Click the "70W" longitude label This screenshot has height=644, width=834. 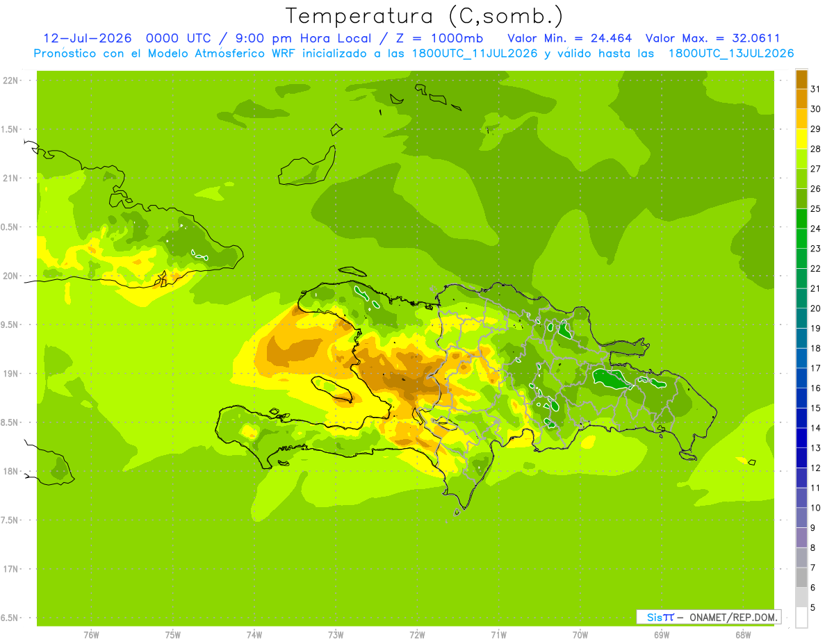tap(580, 635)
